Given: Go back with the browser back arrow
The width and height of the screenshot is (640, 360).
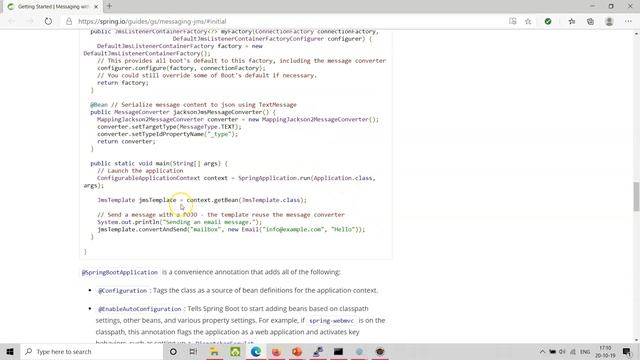Looking at the screenshot, I should click(11, 21).
